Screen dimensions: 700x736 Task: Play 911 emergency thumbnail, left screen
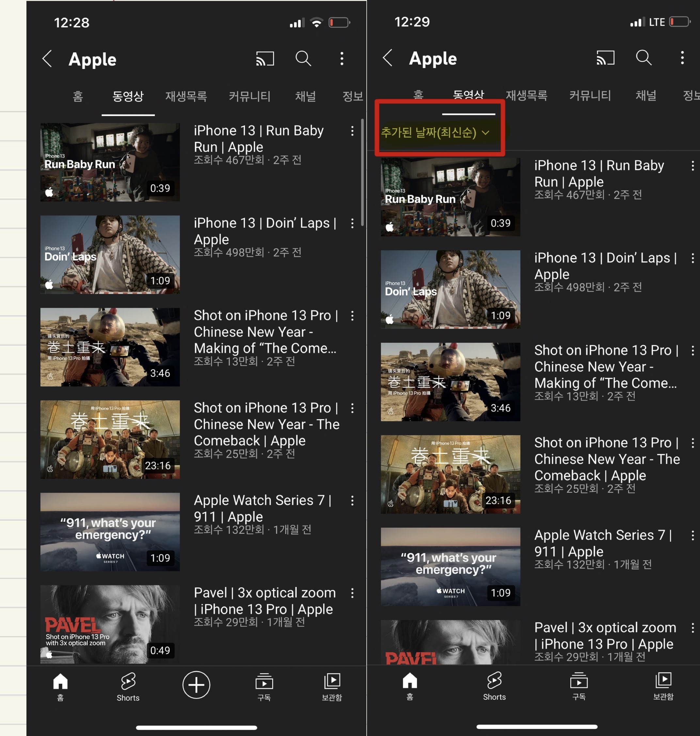click(110, 532)
